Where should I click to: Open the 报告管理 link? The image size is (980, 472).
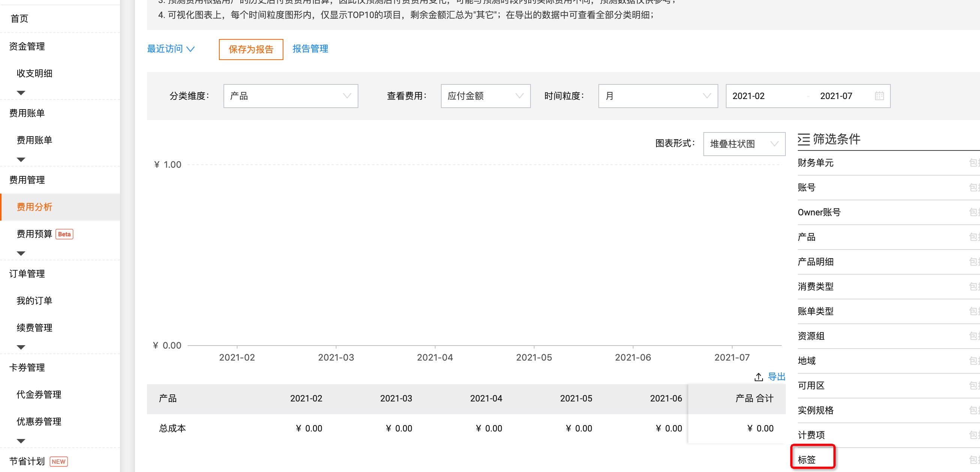click(x=310, y=49)
